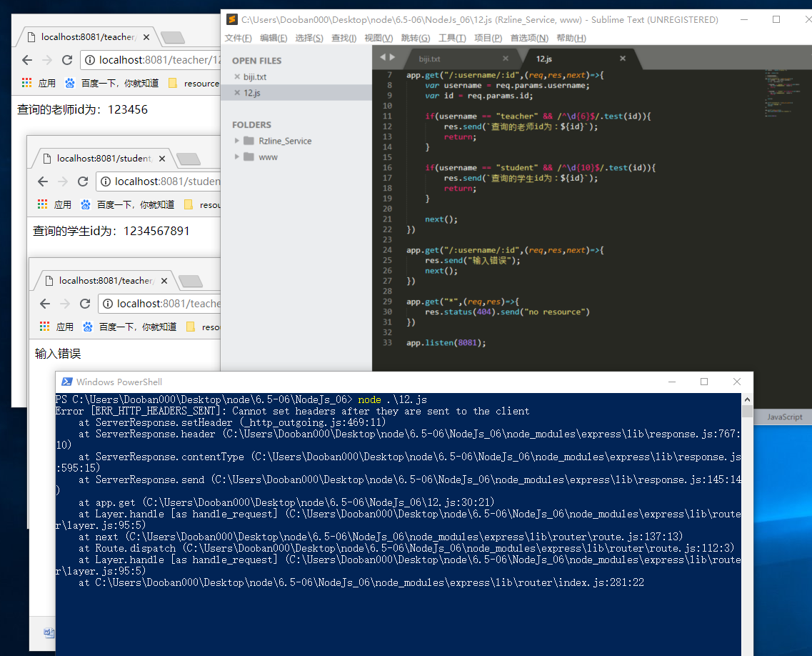The image size is (812, 656).
Task: Open apps grid icon in top browser bookmarks bar
Action: click(x=27, y=82)
